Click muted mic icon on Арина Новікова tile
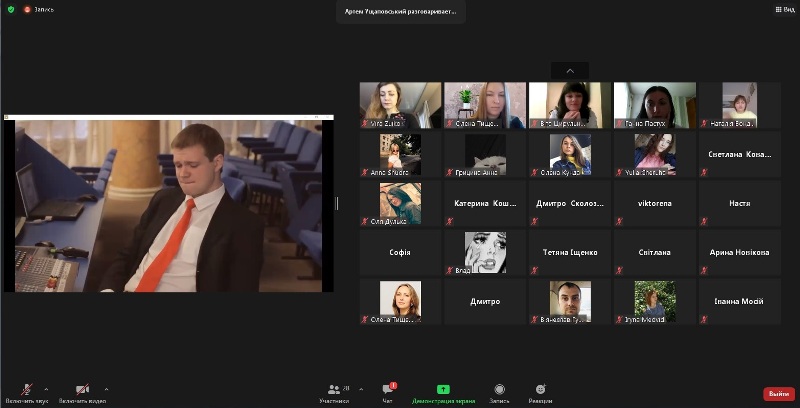Viewport: 800px width, 408px height. [x=704, y=270]
